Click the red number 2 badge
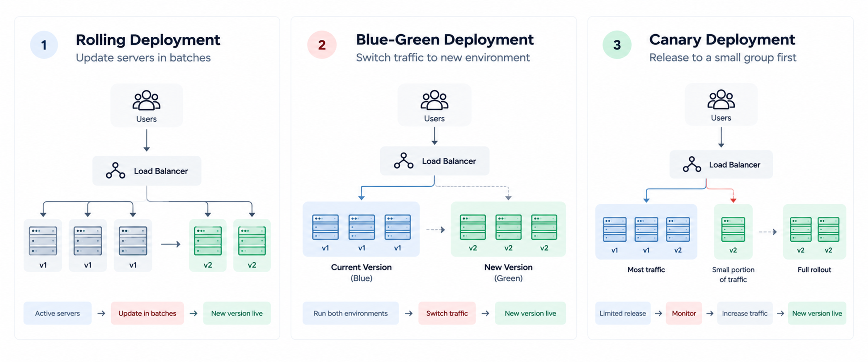868x362 pixels. coord(322,45)
